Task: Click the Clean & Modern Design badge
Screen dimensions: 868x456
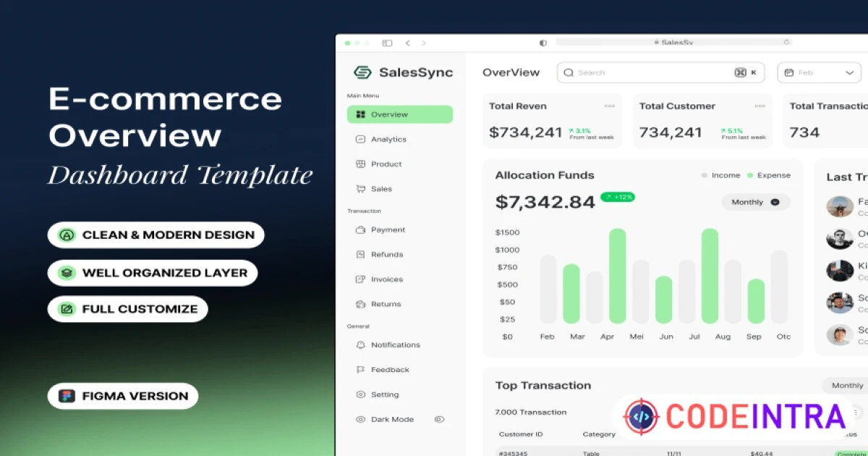Action: point(156,235)
